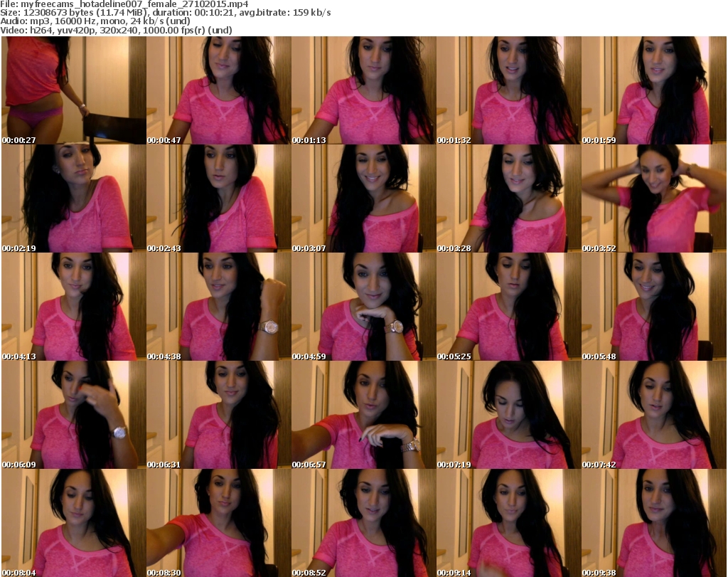Click the frame stamped 00:08:30
Image resolution: width=728 pixels, height=577 pixels.
219,523
